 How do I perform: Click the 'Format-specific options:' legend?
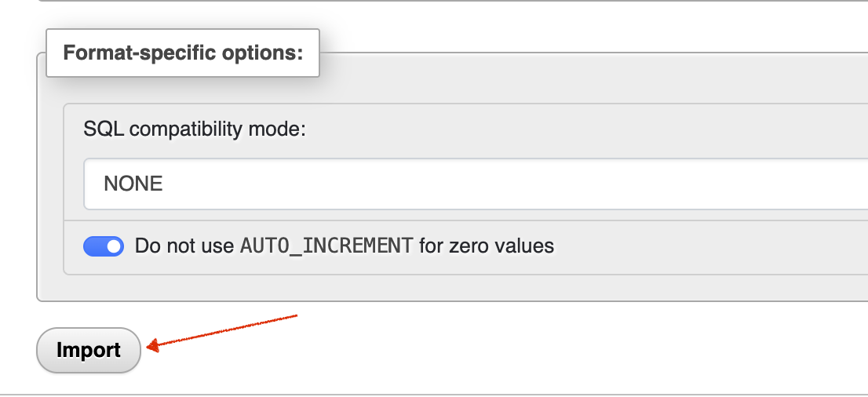[182, 53]
